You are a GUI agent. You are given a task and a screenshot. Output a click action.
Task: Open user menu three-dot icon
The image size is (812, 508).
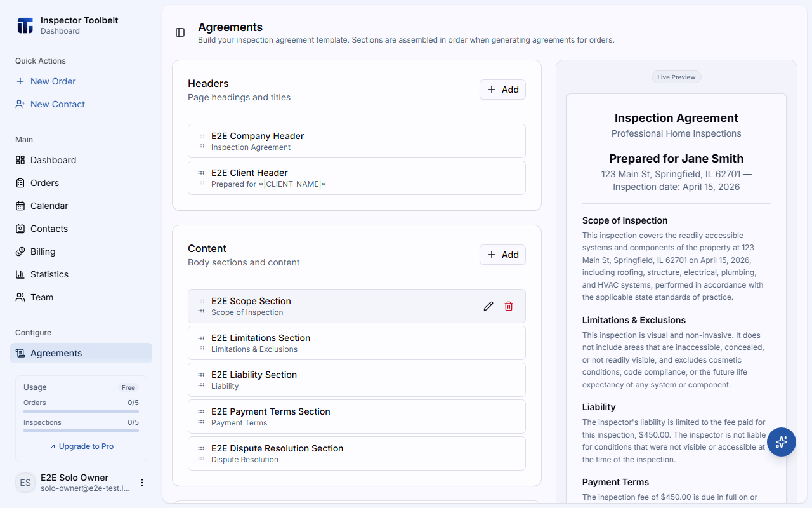coord(142,483)
